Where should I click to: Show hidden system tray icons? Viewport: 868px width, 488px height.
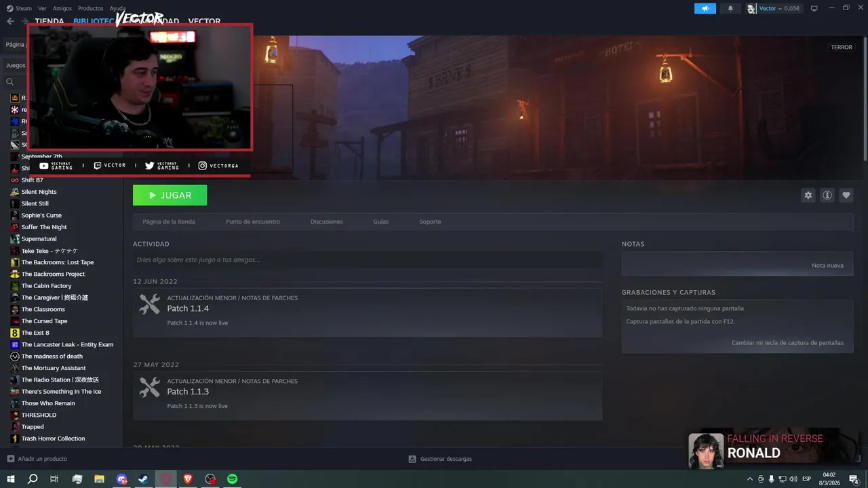tap(749, 479)
